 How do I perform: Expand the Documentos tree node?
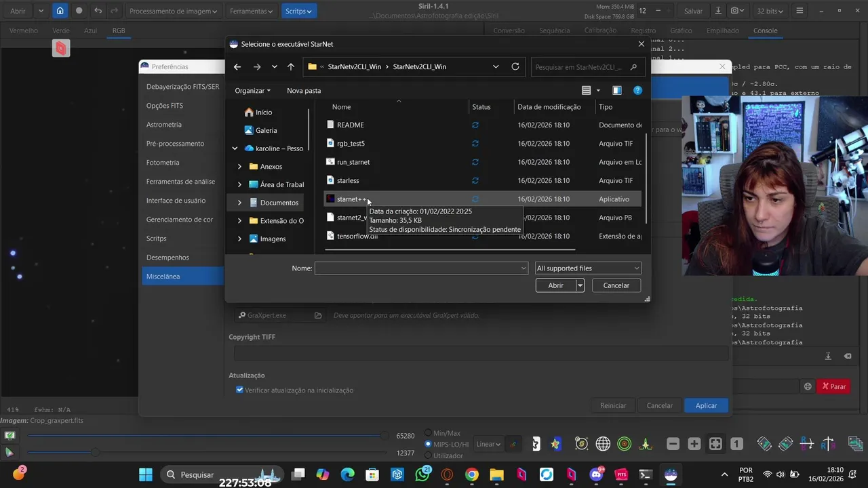[239, 203]
